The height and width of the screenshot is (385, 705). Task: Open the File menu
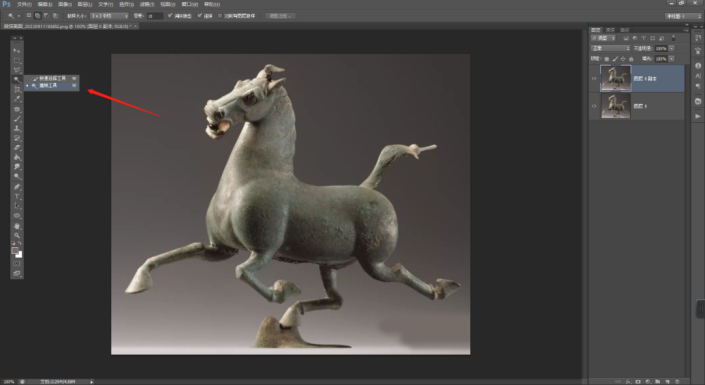pyautogui.click(x=24, y=4)
